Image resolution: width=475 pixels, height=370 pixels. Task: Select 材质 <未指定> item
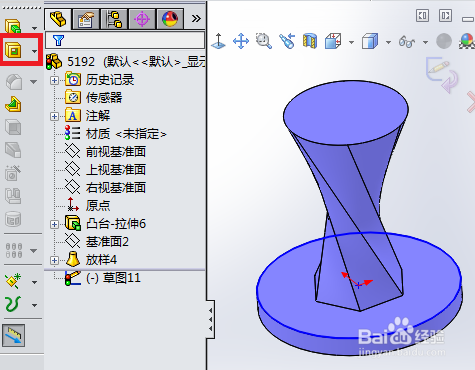point(115,134)
